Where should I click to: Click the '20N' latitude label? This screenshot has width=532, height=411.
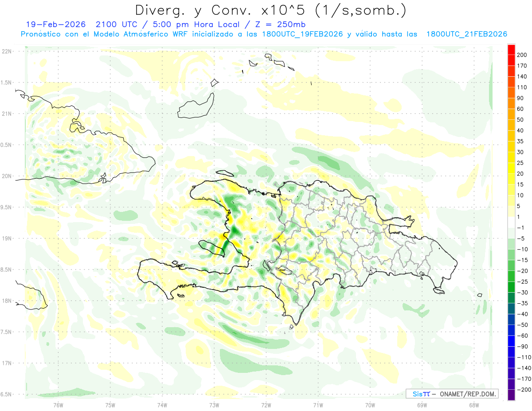[6, 176]
